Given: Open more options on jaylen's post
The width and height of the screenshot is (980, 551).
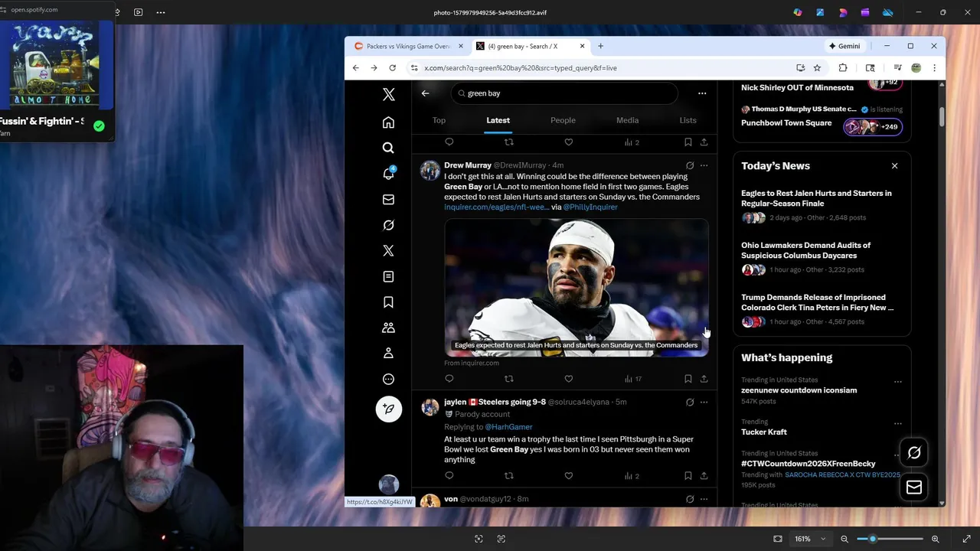Looking at the screenshot, I should coord(704,402).
